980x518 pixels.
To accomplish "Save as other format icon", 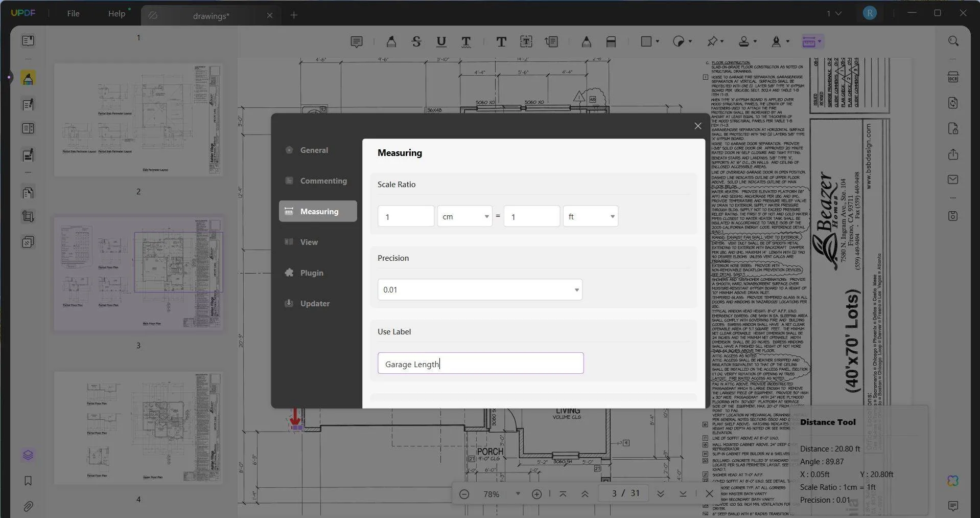I will click(x=953, y=216).
